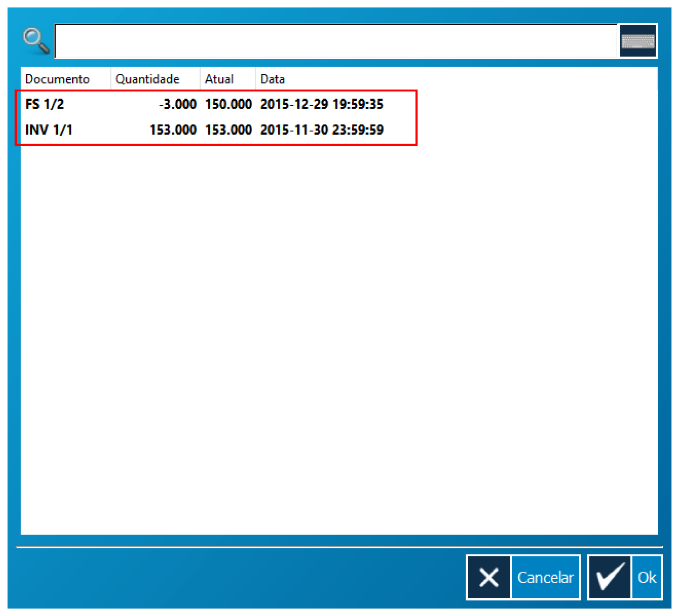This screenshot has height=616, width=679.
Task: Focus the search text field
Action: (x=336, y=41)
